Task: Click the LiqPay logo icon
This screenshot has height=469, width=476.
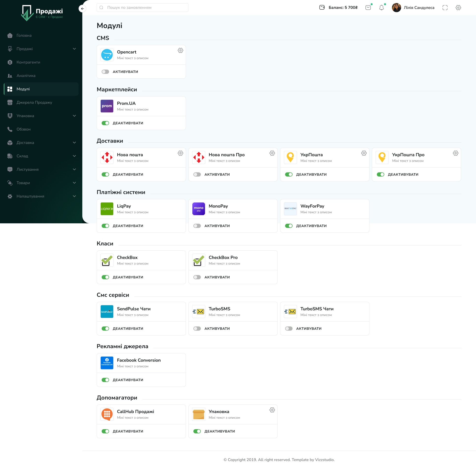Action: coord(107,209)
